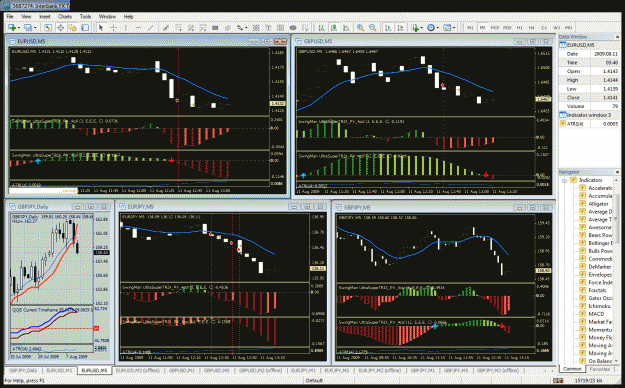Select the Common tab in Navigator

(572, 369)
